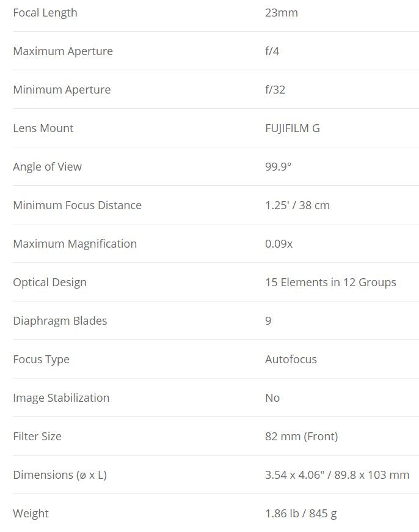Viewport: 419px width, 532px height.
Task: Select the 1.86 lb / 845 g weight
Action: point(301,514)
